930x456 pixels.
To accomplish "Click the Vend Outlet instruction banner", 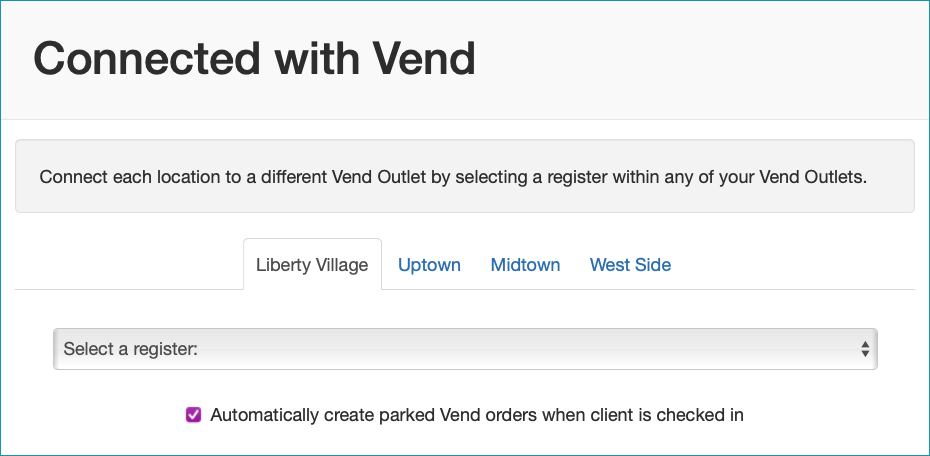I will click(465, 177).
